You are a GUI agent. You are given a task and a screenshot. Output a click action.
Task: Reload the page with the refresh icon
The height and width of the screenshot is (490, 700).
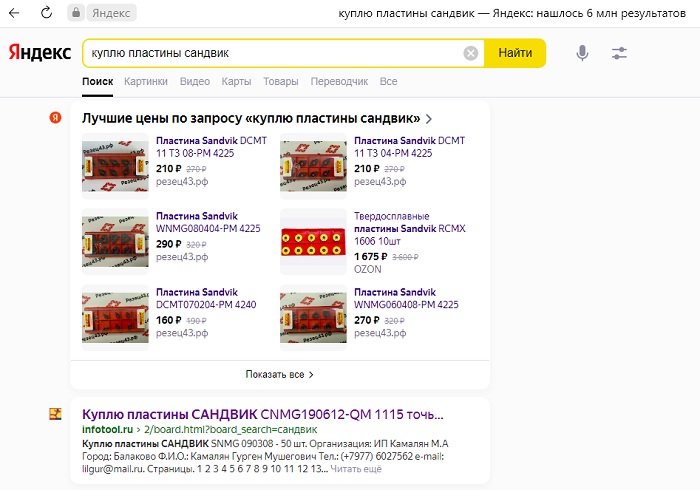(46, 13)
